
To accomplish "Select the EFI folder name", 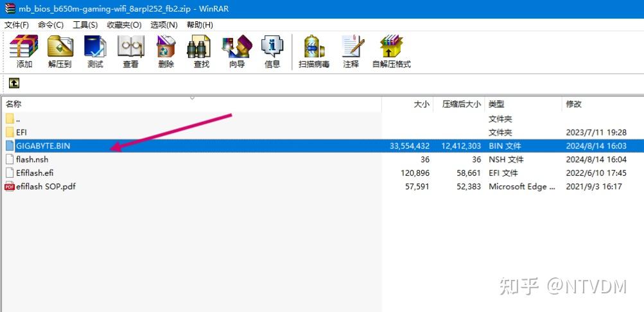I will click(x=21, y=132).
